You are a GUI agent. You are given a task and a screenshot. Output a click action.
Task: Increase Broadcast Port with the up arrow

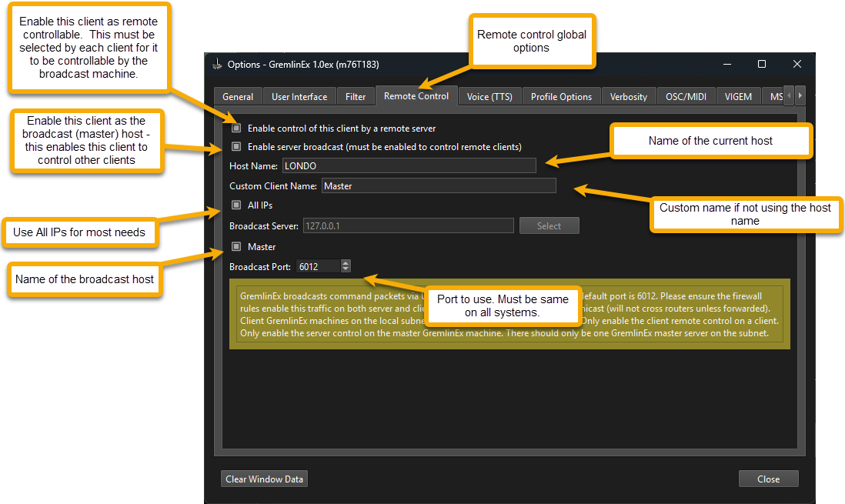(x=346, y=263)
